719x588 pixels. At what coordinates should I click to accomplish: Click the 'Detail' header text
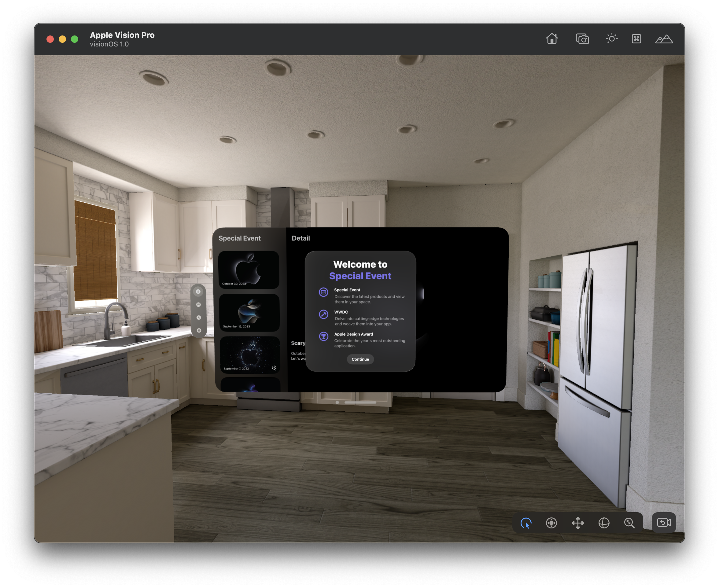[x=301, y=238]
